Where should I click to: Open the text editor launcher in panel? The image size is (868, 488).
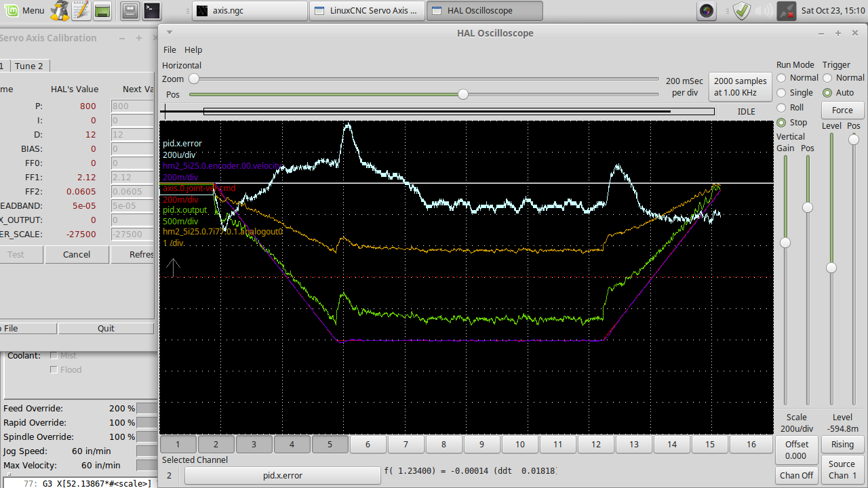pos(81,10)
